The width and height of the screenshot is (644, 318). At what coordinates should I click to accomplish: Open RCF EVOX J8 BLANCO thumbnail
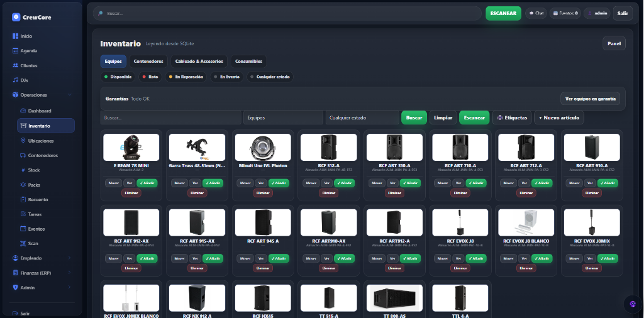(x=526, y=222)
